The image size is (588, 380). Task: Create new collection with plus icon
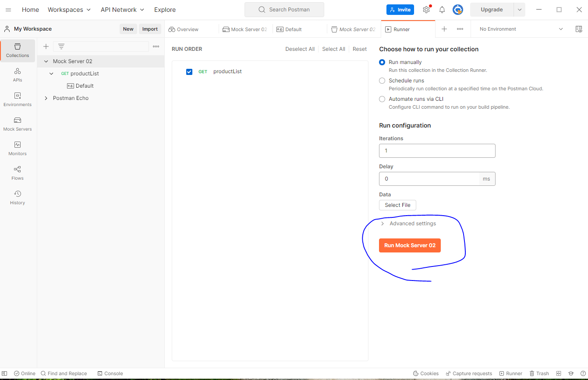pos(46,46)
